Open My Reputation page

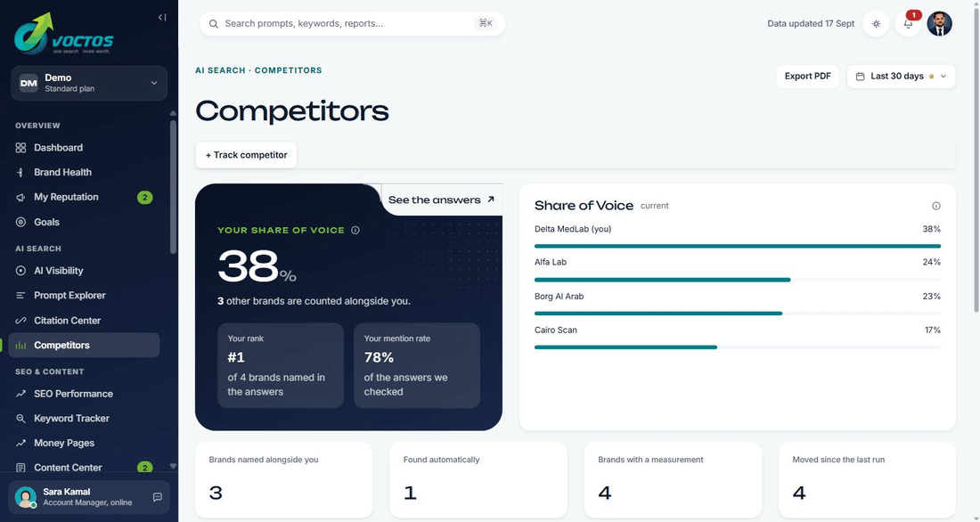tap(84, 197)
